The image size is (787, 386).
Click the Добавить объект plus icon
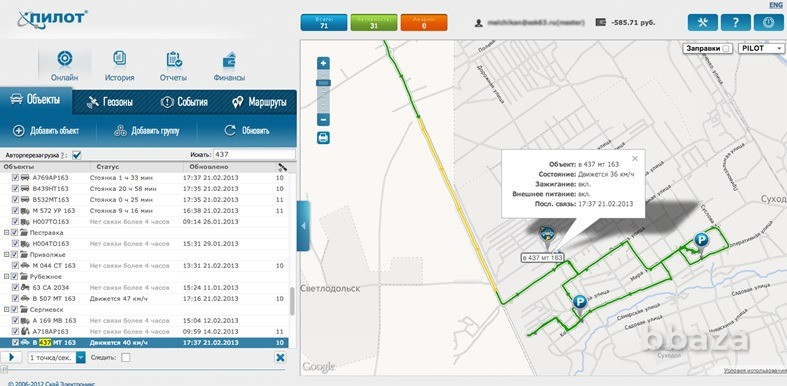coord(19,131)
